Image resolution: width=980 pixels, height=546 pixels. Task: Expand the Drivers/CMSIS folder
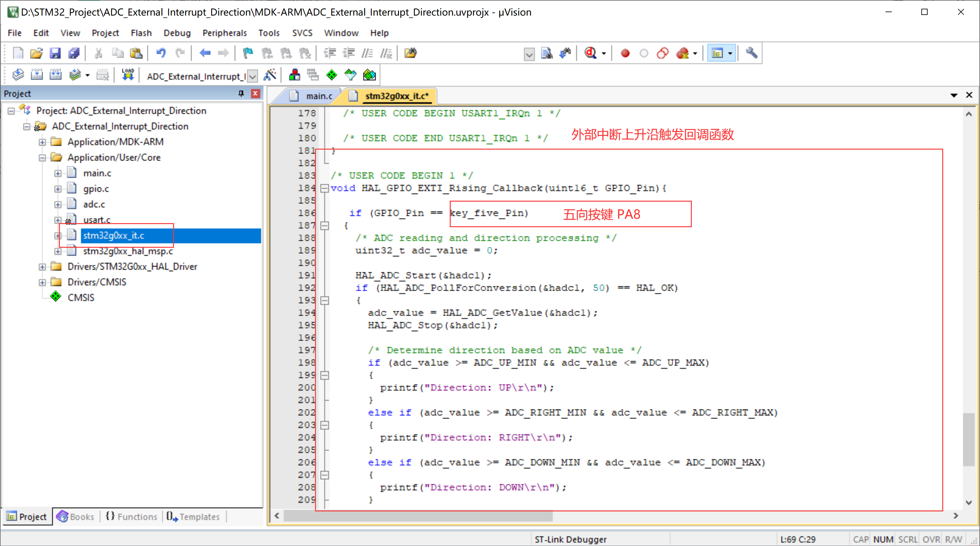coord(42,283)
